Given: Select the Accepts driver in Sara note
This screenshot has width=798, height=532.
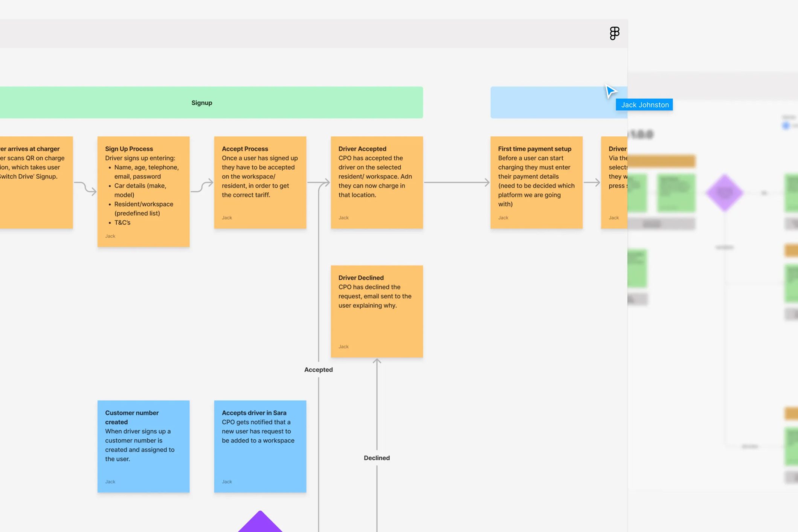Looking at the screenshot, I should 260,446.
